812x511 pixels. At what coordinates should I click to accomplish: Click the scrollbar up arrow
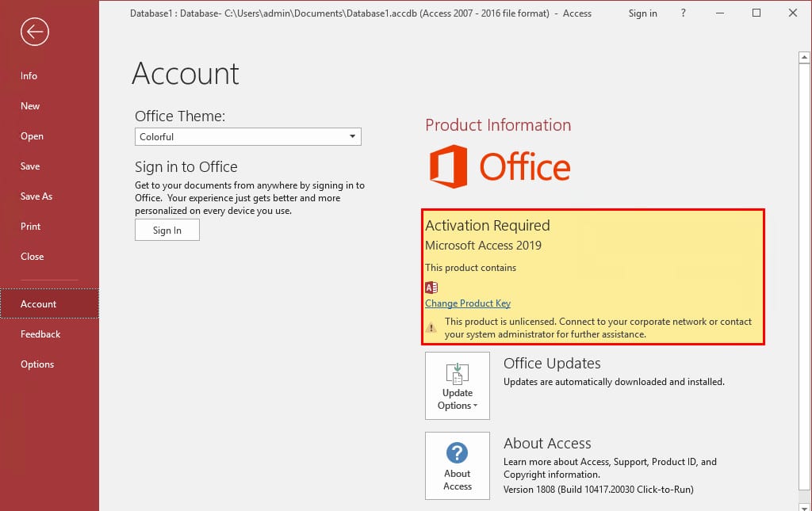(x=804, y=57)
